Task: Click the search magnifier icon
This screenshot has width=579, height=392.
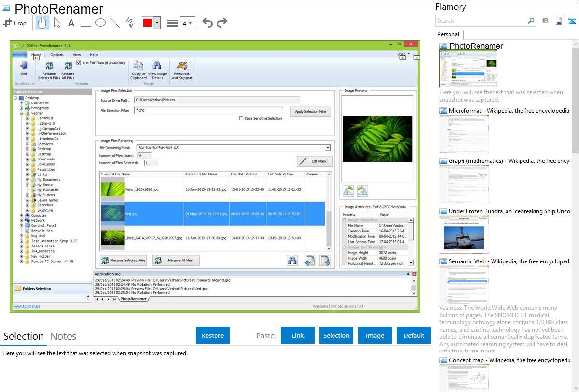Action: coord(531,21)
